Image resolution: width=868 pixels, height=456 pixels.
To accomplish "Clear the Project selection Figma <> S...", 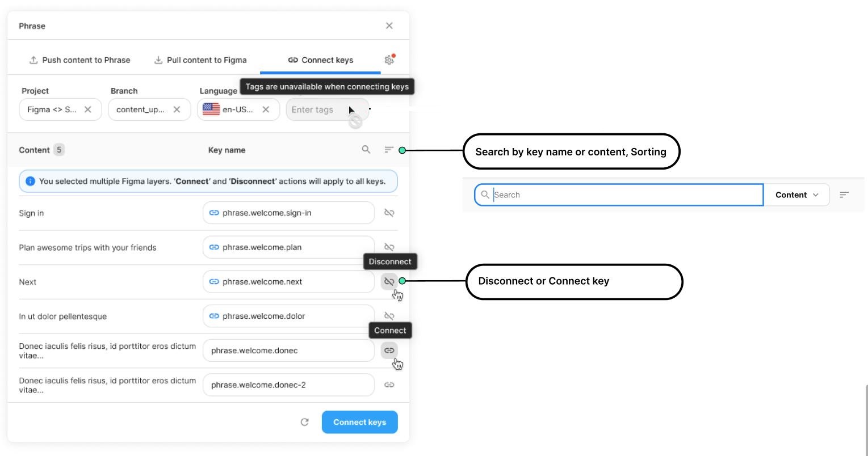I will point(88,109).
